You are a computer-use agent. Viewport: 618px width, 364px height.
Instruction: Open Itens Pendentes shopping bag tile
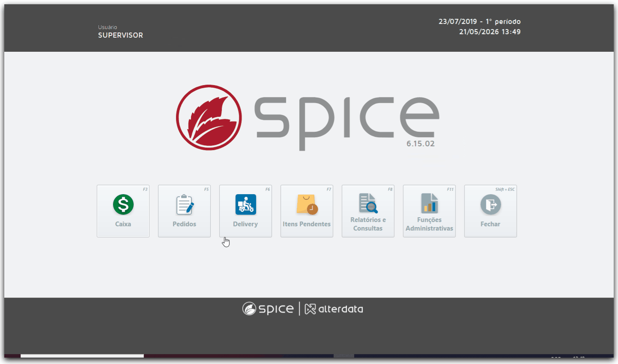307,211
